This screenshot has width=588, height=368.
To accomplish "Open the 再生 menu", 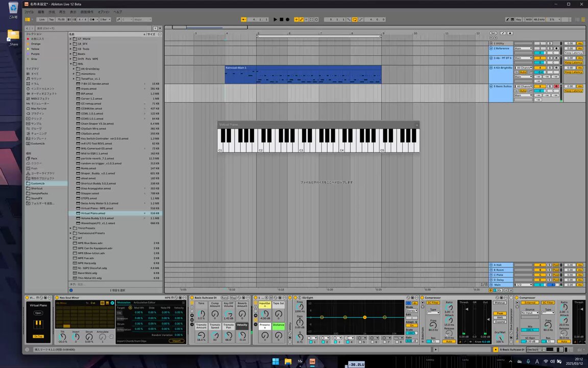I will coord(62,12).
